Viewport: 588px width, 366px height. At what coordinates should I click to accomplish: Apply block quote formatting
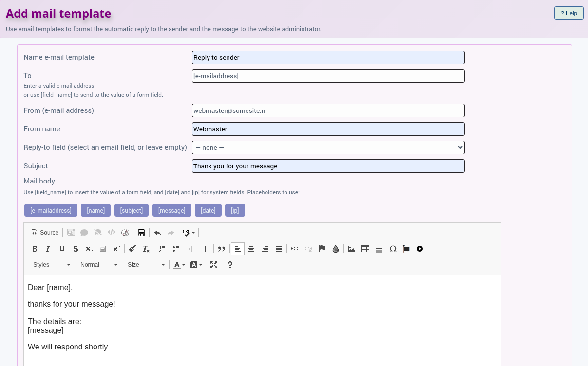tap(222, 249)
